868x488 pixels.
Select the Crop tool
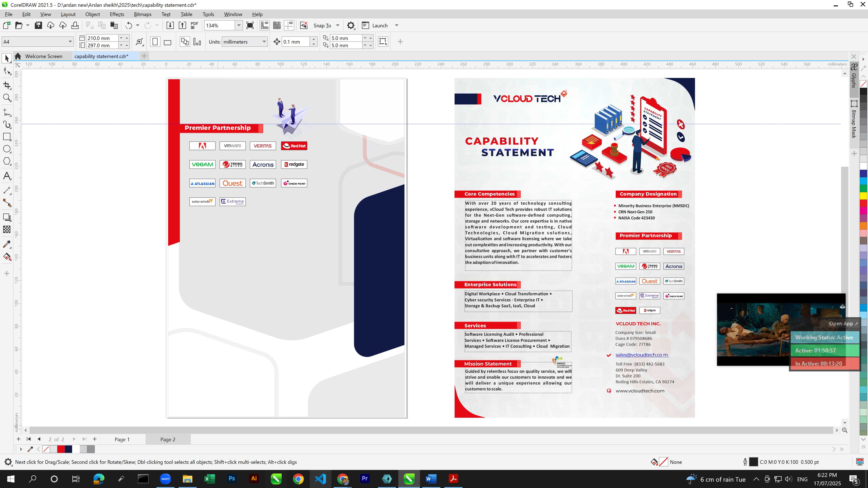click(7, 85)
